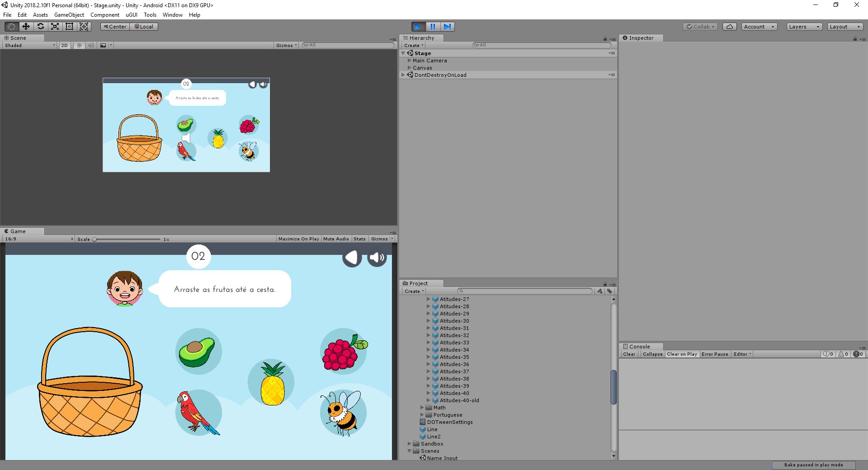The height and width of the screenshot is (470, 868).
Task: Toggle pivot mode Center button
Action: (115, 27)
